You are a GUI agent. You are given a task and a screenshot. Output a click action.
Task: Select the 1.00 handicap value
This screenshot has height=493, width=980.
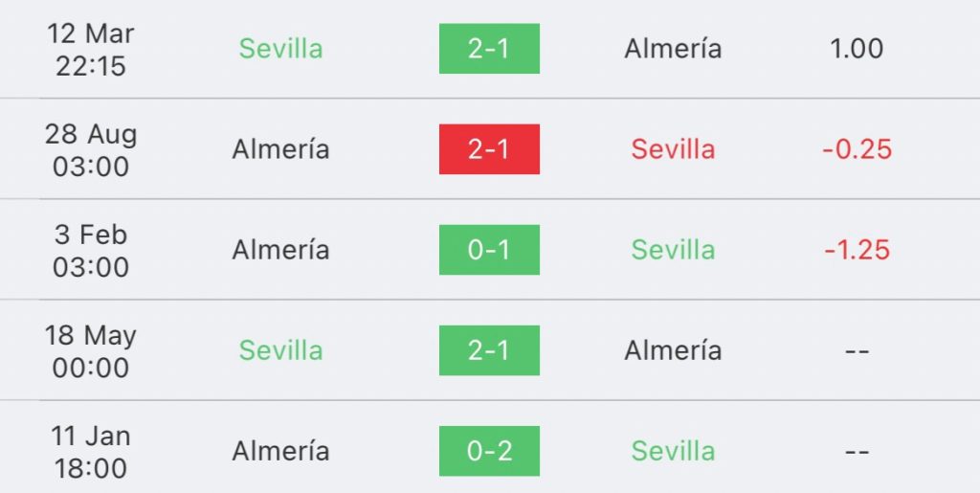tap(857, 49)
